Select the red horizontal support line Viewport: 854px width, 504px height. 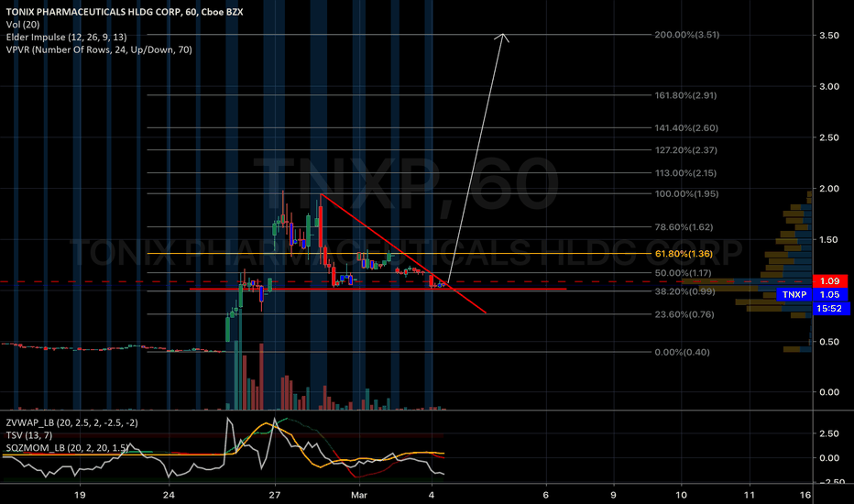click(378, 289)
